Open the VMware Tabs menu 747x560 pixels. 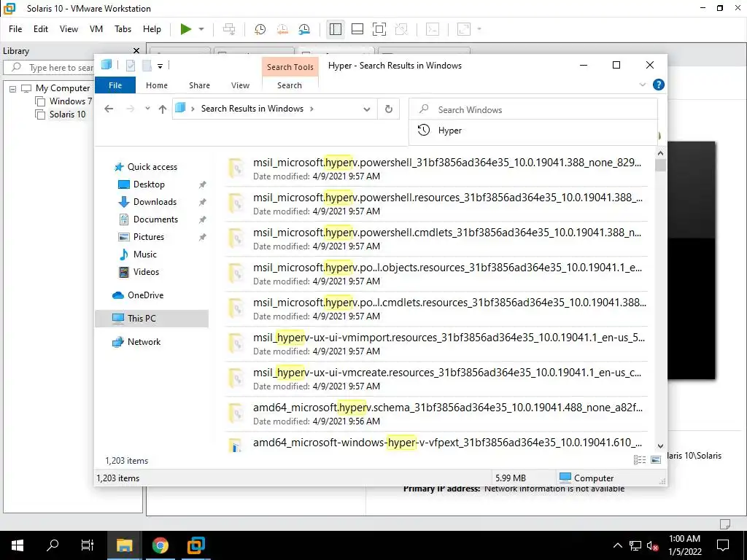click(123, 29)
